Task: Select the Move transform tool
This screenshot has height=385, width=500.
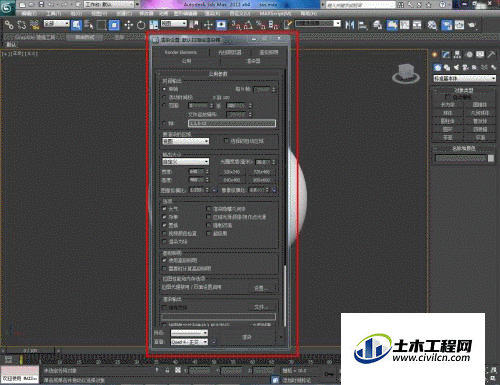Action: tap(128, 25)
